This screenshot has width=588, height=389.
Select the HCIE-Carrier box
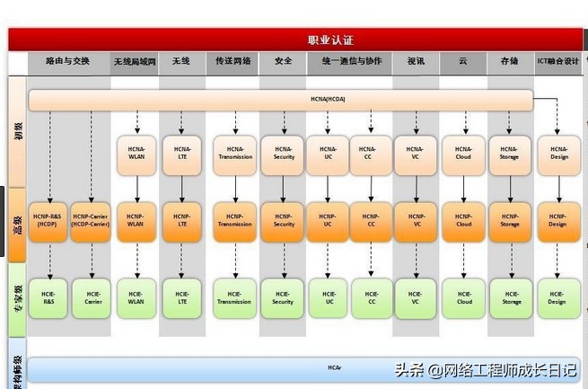pos(92,298)
